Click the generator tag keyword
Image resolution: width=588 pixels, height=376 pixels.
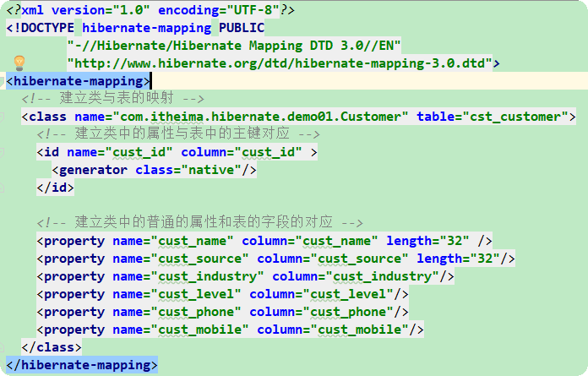[x=94, y=170]
